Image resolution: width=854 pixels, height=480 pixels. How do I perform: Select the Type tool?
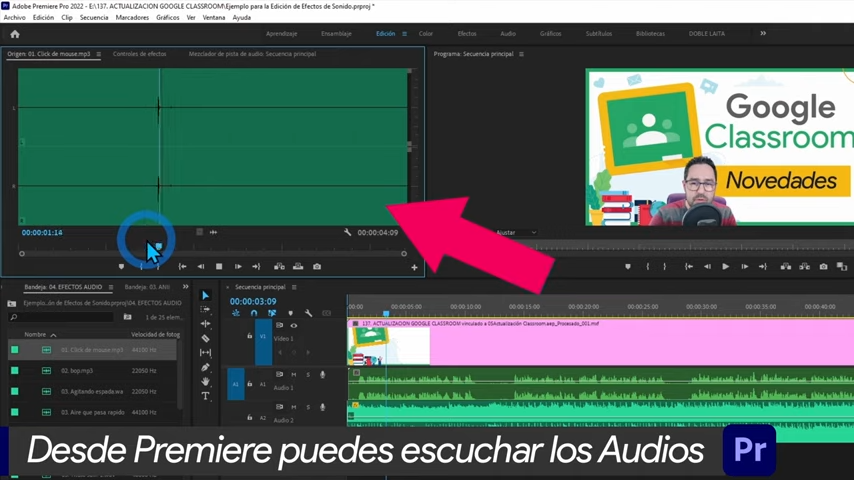point(205,396)
